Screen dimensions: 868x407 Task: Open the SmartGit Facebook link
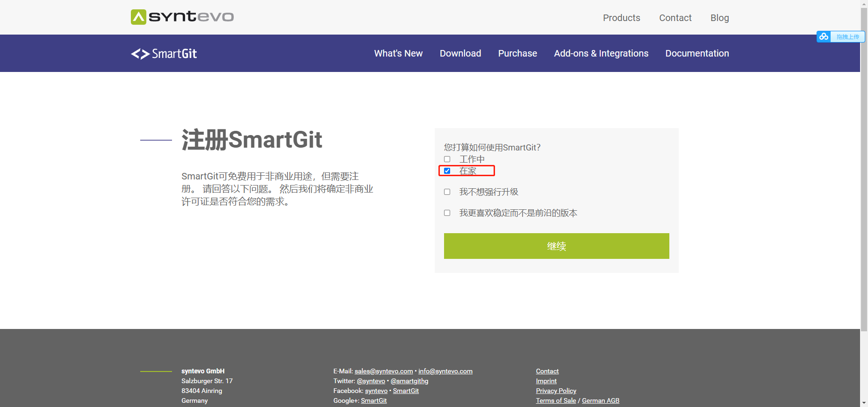[x=406, y=391]
